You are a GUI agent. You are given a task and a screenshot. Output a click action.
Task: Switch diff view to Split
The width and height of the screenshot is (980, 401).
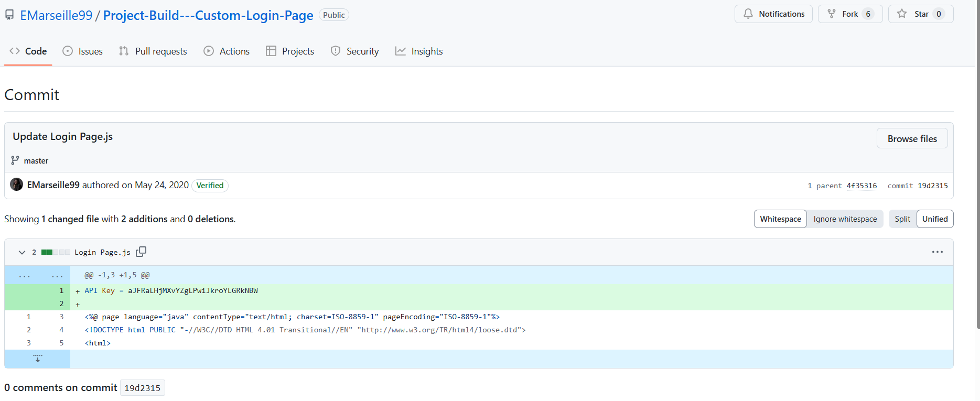(902, 219)
